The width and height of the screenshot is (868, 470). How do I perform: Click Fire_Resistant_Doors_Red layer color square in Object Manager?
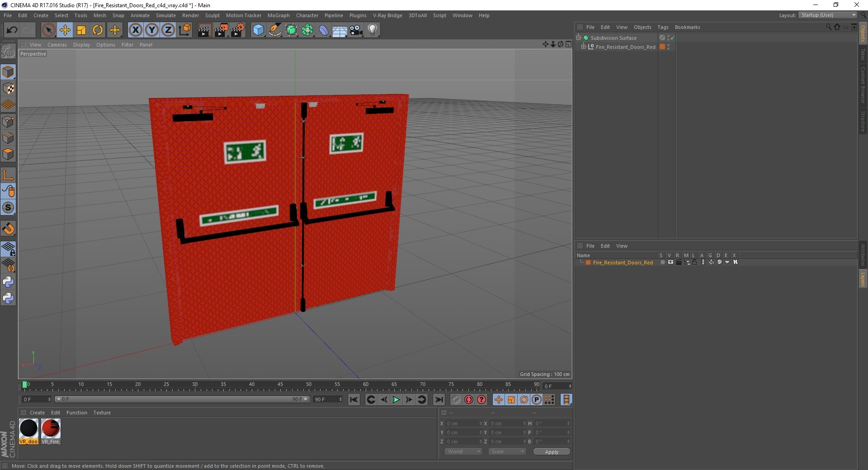pos(662,47)
